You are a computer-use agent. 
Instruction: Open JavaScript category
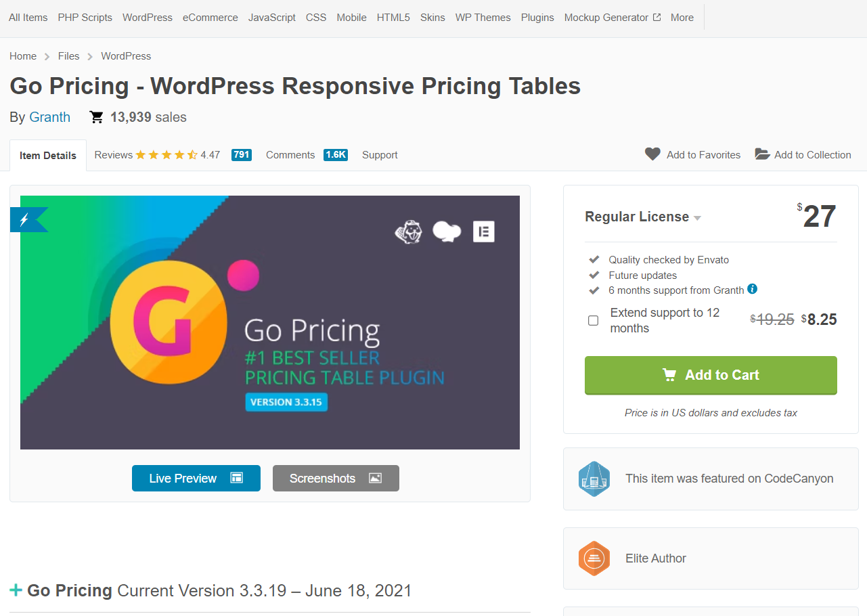pos(272,18)
